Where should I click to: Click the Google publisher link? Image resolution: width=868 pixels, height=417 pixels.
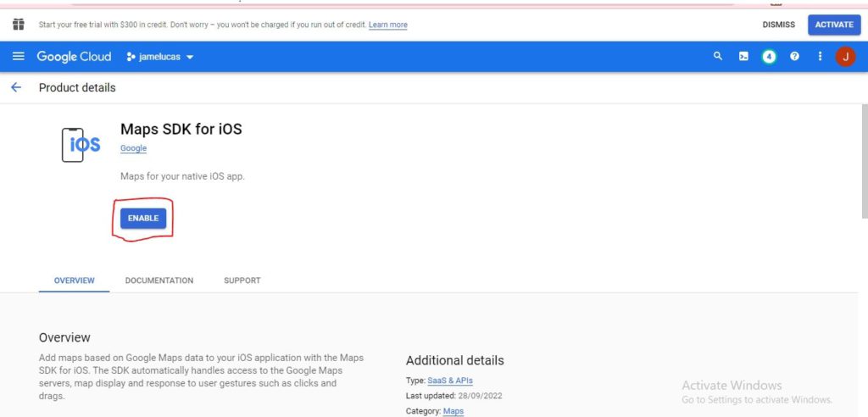133,148
